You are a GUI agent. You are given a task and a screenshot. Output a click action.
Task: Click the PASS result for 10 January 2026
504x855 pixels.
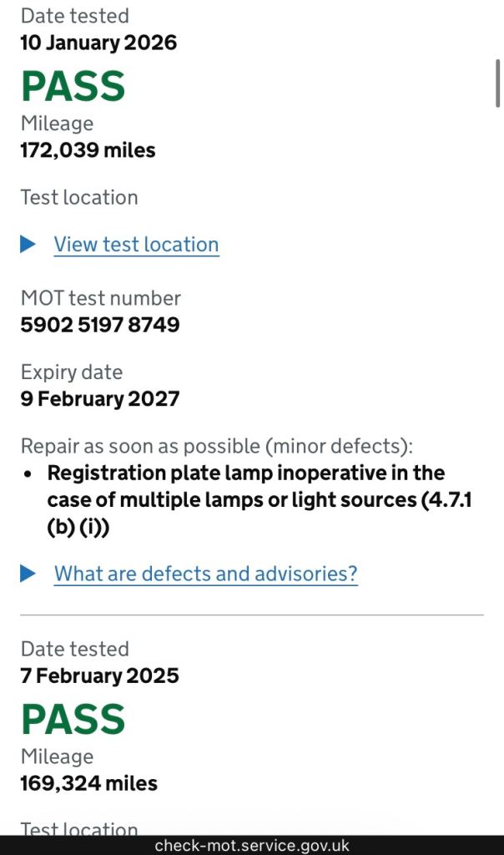(73, 87)
